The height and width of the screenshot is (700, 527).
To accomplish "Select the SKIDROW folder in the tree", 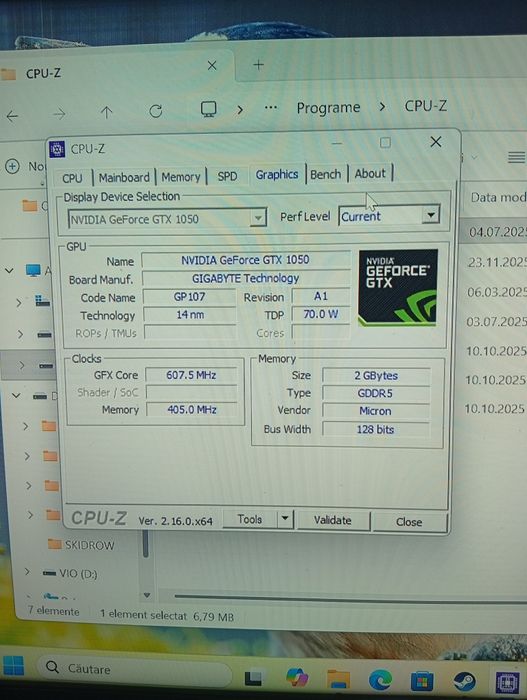I will (81, 545).
